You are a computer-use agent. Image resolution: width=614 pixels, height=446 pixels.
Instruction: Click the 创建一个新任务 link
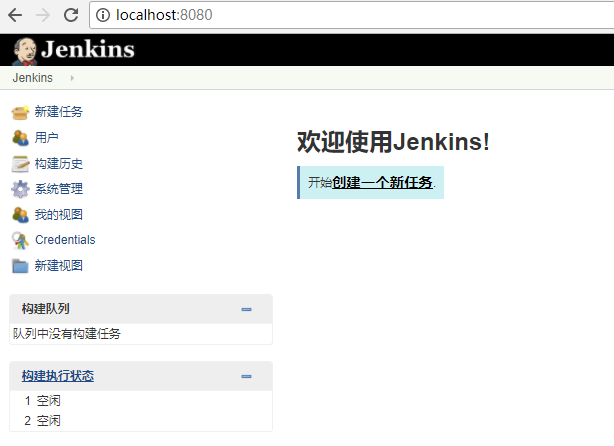click(x=382, y=182)
